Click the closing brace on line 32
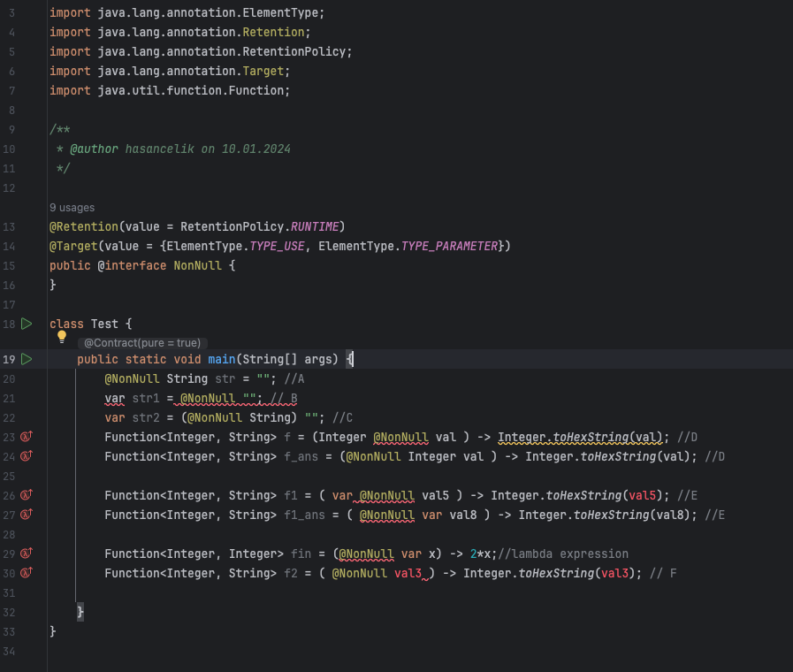Screen dimensions: 793x672 point(80,610)
